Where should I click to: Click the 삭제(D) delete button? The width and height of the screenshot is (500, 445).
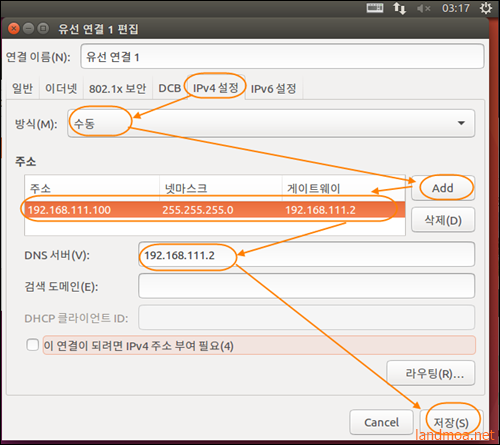pos(443,220)
